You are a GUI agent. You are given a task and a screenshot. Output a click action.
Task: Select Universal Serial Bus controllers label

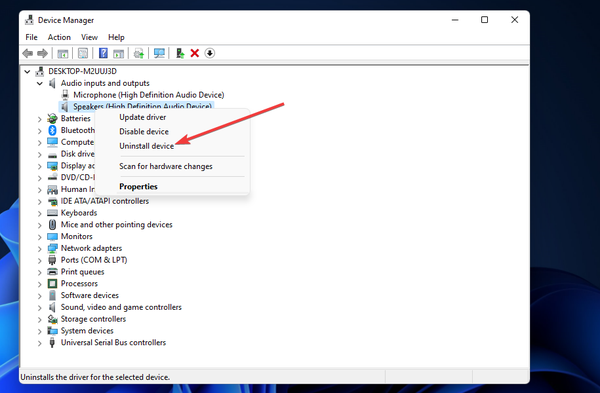(113, 342)
